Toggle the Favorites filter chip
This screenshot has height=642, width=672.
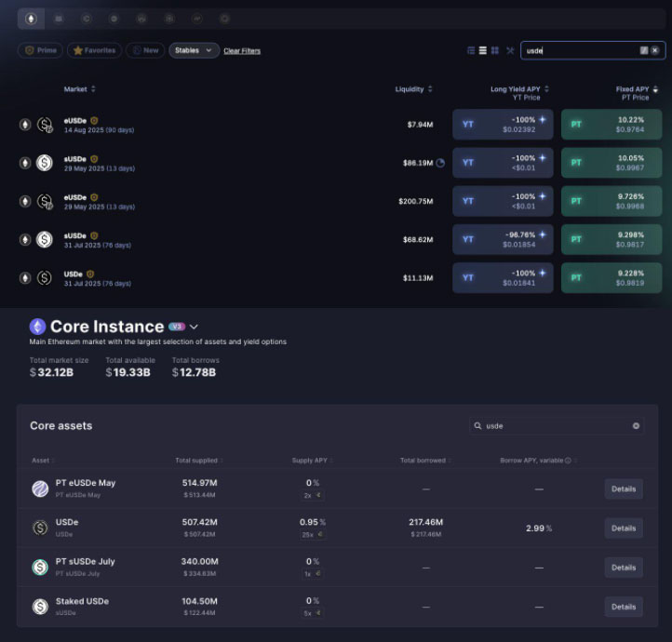tap(94, 50)
